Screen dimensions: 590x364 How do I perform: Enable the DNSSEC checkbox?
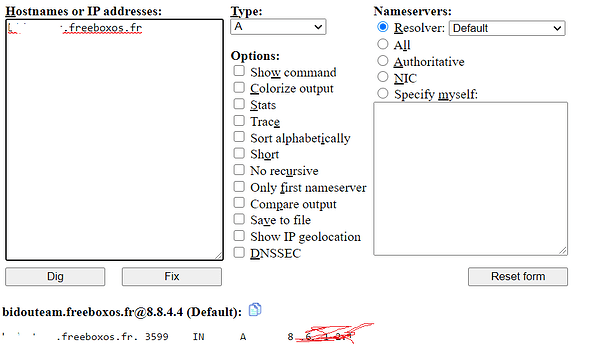pyautogui.click(x=239, y=252)
